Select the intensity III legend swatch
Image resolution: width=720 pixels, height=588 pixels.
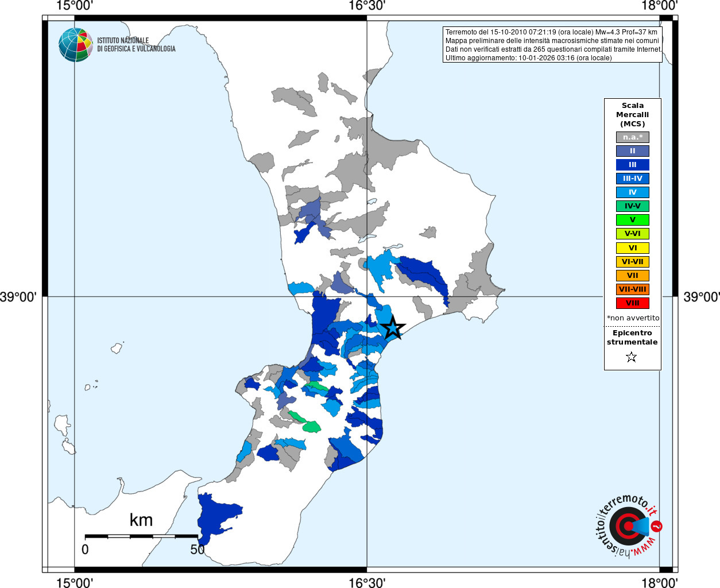[x=632, y=165]
